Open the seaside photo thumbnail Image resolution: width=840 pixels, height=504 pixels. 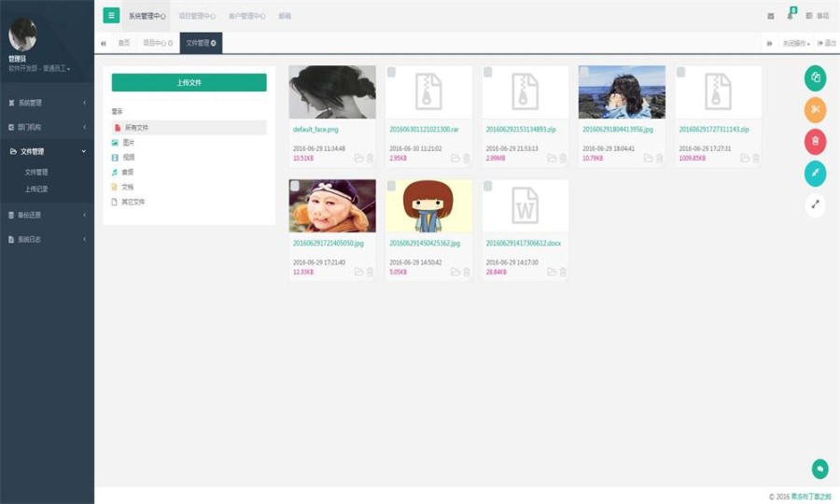[x=622, y=92]
